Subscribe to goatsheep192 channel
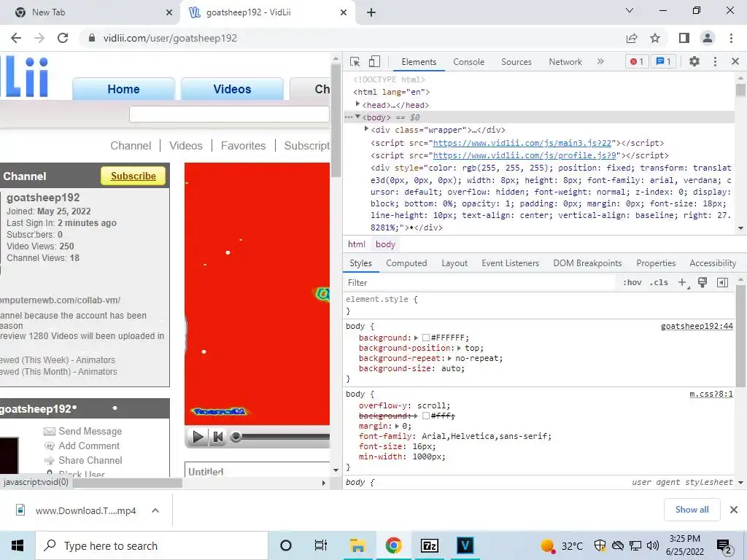747x560 pixels. point(133,176)
